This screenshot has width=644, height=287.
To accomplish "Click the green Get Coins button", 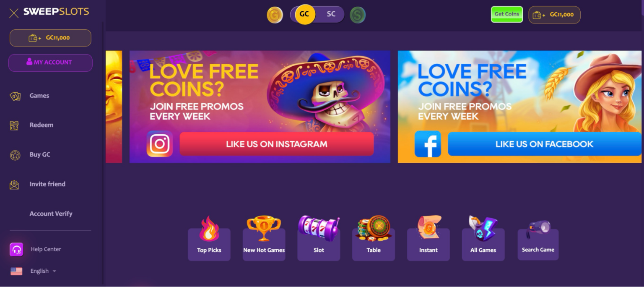I will (507, 14).
